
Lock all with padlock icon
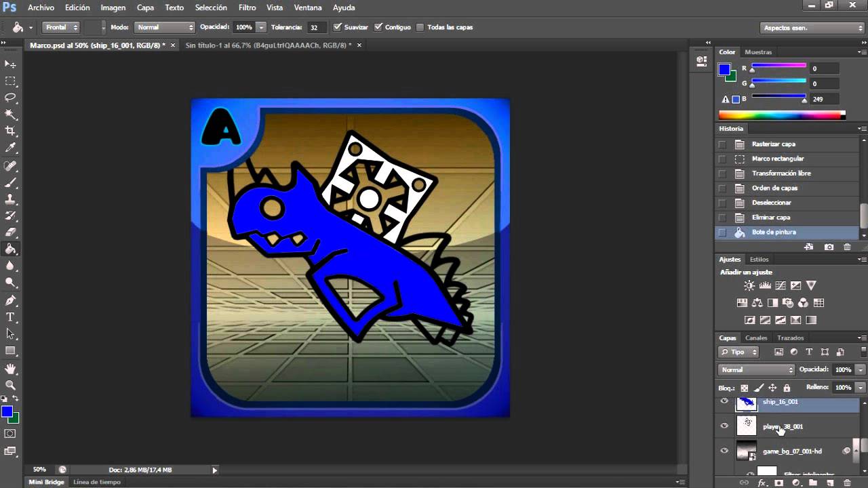(x=787, y=388)
